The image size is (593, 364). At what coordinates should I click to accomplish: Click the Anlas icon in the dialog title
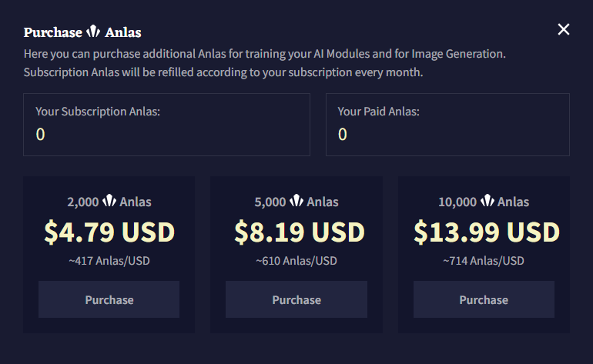tap(93, 32)
